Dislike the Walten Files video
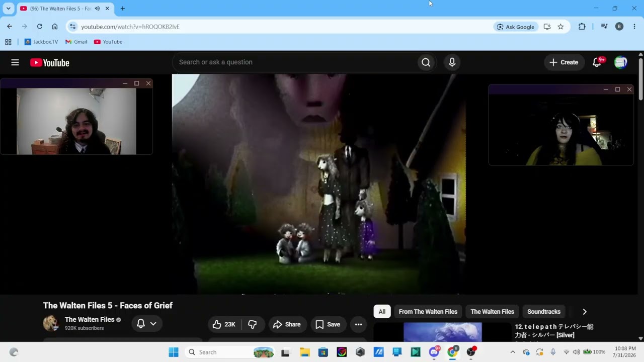 pyautogui.click(x=253, y=324)
